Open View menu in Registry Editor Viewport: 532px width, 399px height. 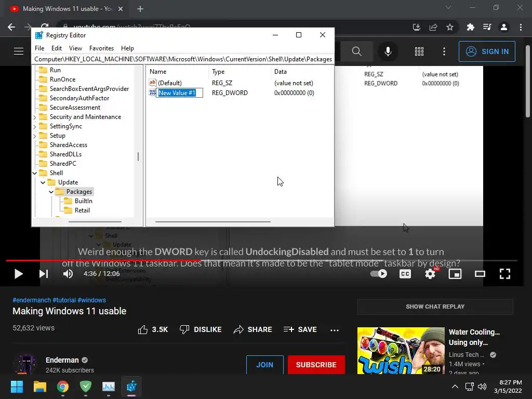click(x=75, y=48)
